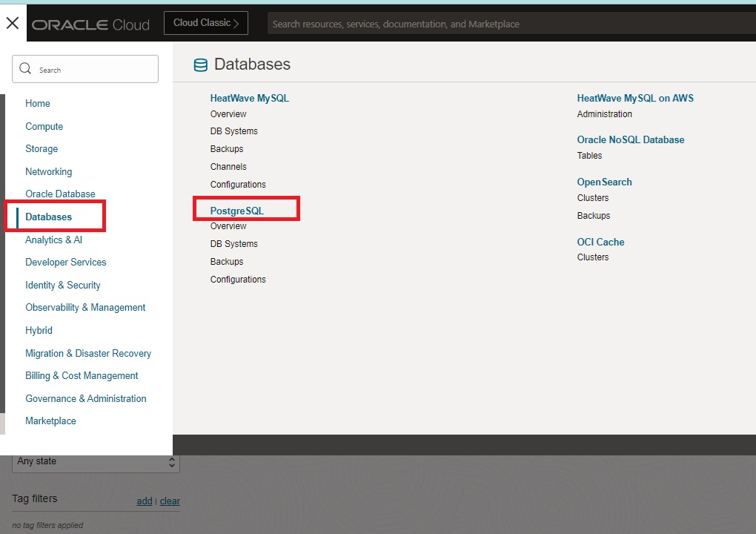Image resolution: width=756 pixels, height=534 pixels.
Task: Open Billing & Cost Management category
Action: pos(82,375)
